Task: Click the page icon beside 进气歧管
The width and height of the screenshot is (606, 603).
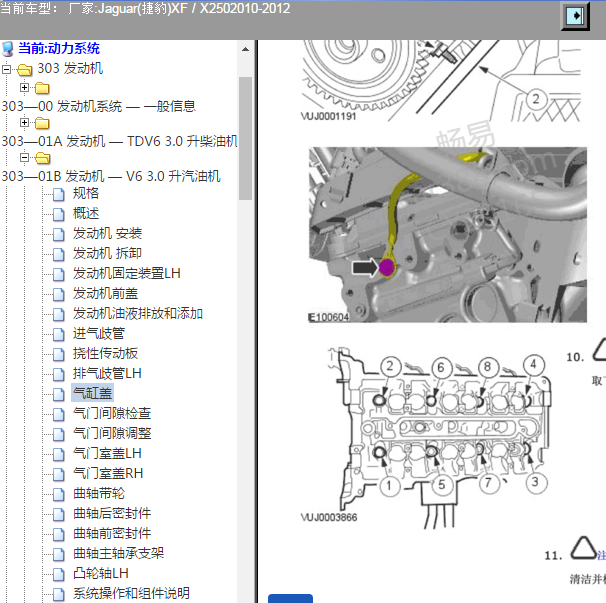Action: [x=59, y=333]
